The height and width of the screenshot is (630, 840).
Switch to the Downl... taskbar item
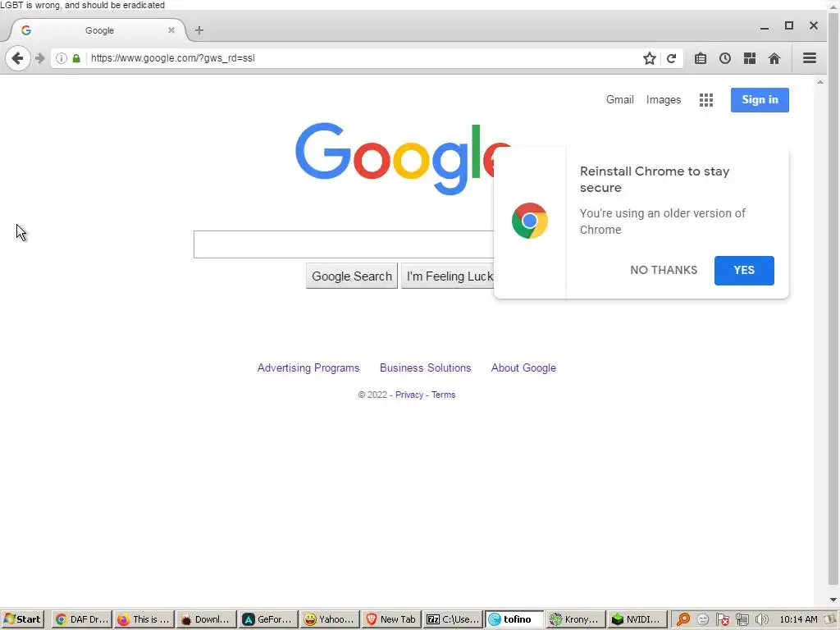point(206,619)
